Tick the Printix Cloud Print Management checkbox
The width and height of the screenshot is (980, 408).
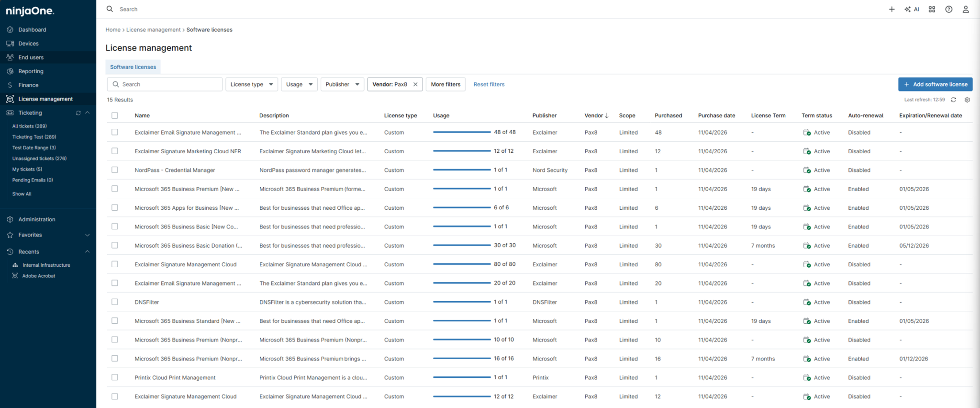(x=115, y=377)
